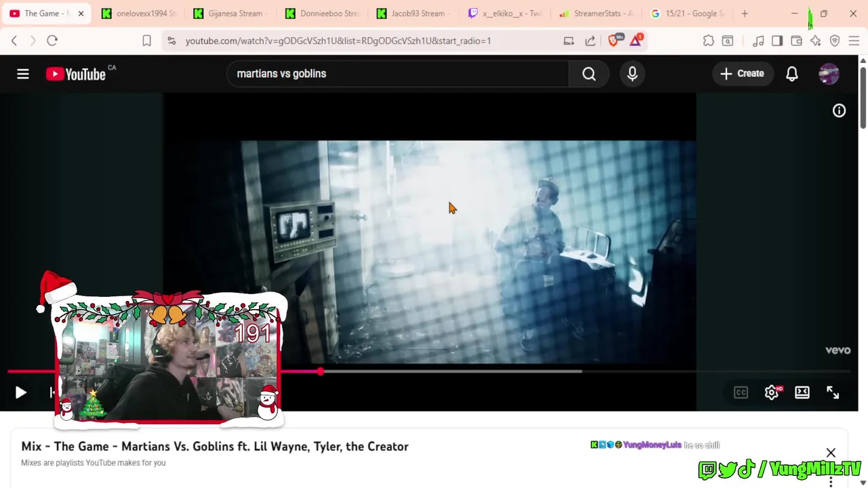
Task: Click the install/cast screen icon in address bar
Action: 569,41
